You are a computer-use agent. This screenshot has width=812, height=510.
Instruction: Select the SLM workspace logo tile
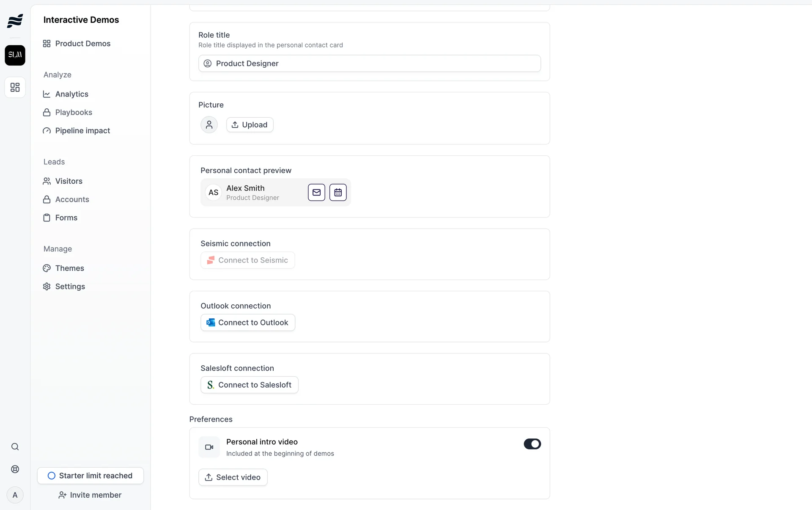(x=15, y=55)
